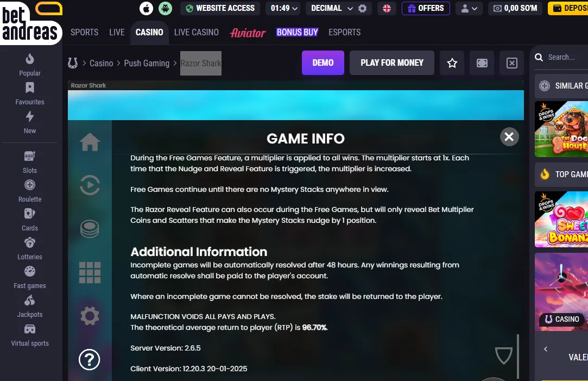This screenshot has height=381, width=588.
Task: Click the Game Info scrollbar
Action: click(518, 356)
